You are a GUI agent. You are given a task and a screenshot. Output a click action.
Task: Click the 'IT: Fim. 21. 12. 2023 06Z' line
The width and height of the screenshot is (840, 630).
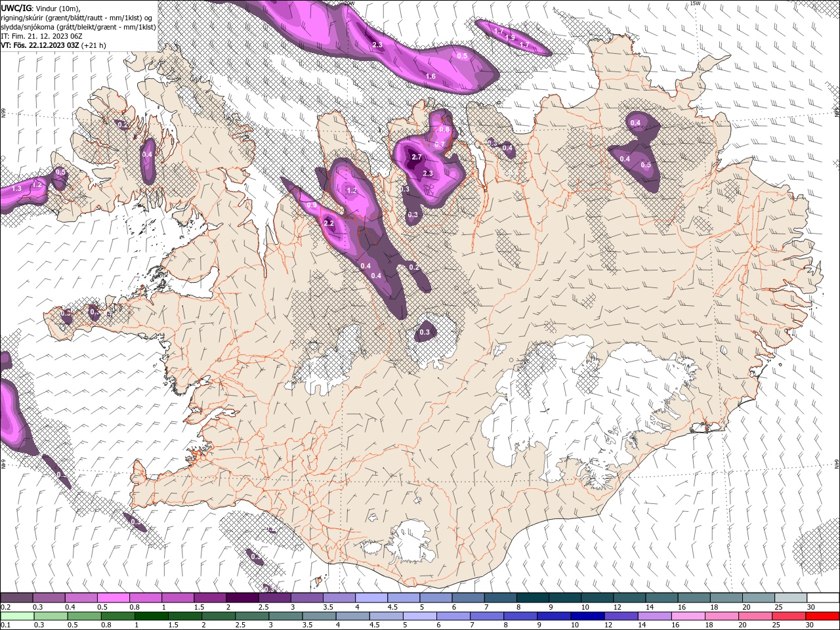(41, 36)
